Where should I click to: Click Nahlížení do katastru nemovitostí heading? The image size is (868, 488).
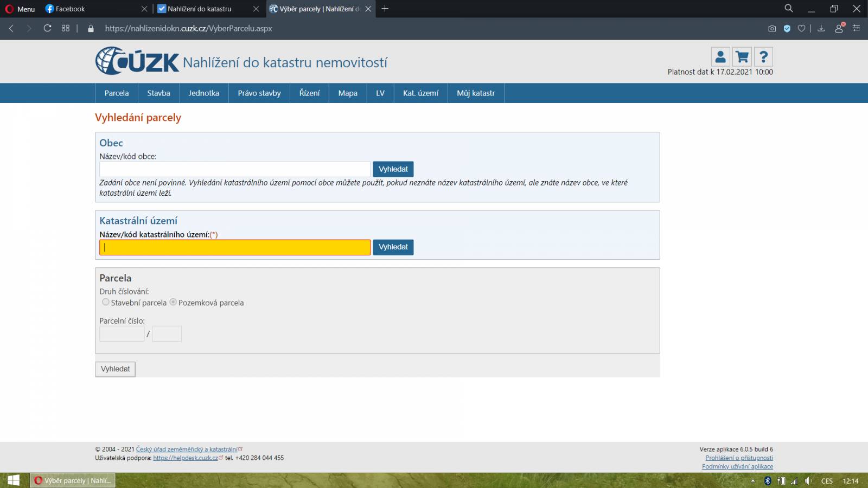(x=285, y=62)
